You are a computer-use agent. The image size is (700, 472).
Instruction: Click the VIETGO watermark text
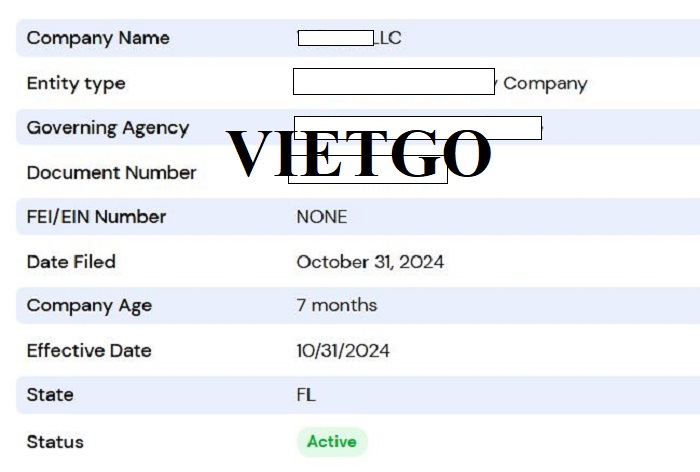pos(358,153)
